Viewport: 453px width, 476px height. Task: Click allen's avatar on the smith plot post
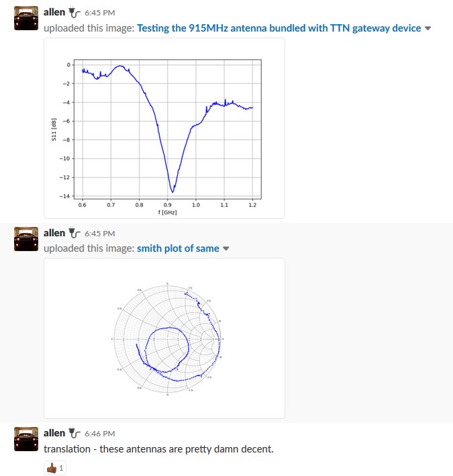[26, 239]
